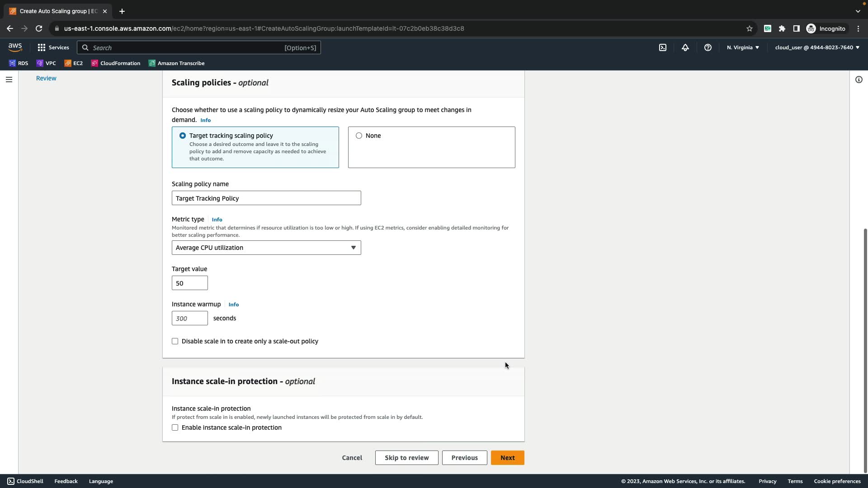Open the AWS CloudShell icon in top navigation
The image size is (868, 488).
(x=662, y=47)
